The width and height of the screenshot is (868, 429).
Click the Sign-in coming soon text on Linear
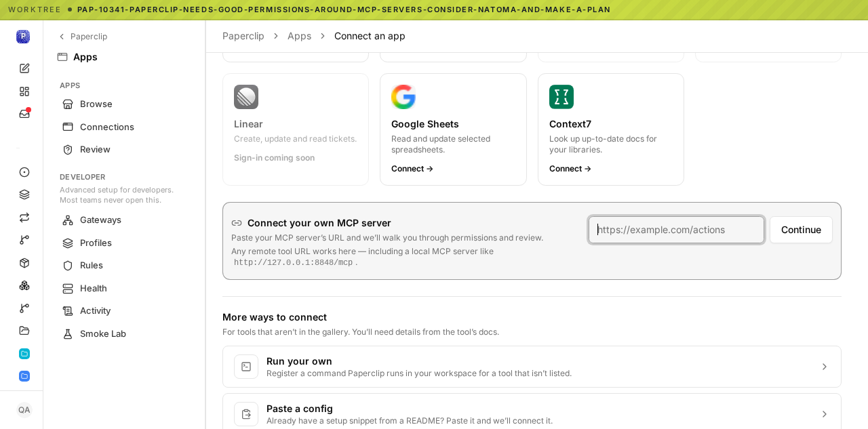point(274,158)
